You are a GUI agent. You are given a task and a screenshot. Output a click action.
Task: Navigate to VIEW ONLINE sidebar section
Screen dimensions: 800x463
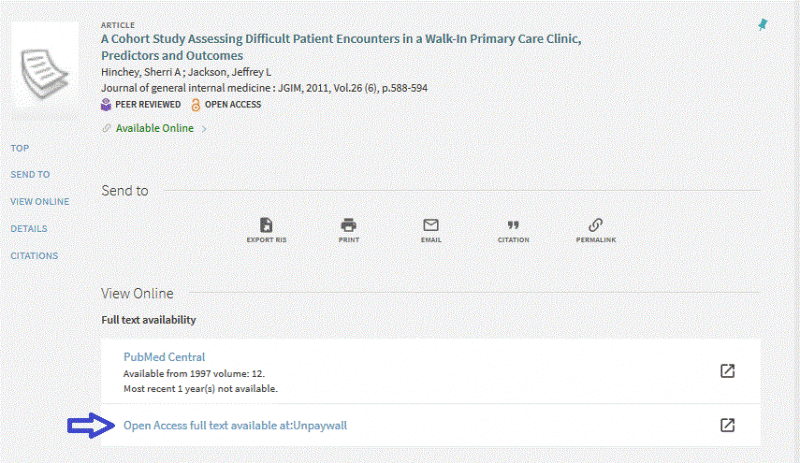[40, 202]
